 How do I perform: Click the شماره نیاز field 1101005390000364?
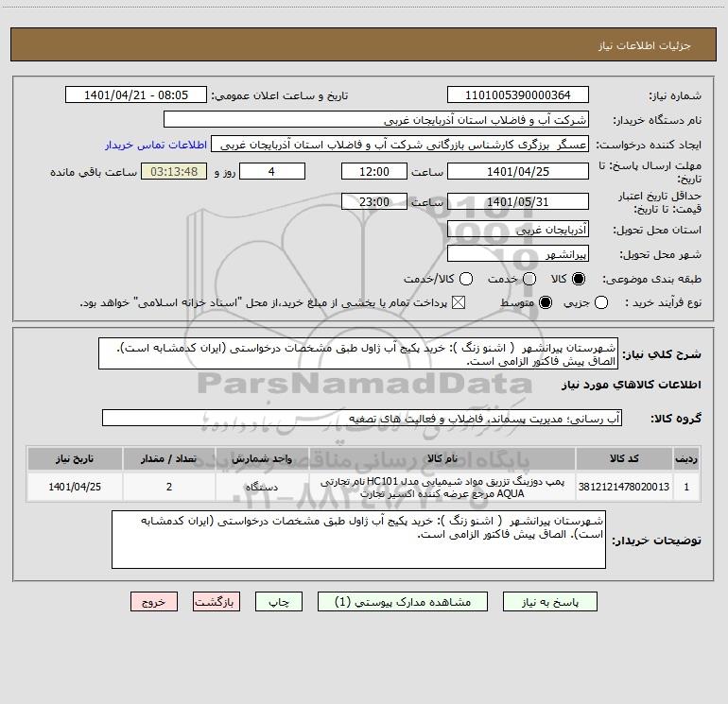click(x=518, y=94)
